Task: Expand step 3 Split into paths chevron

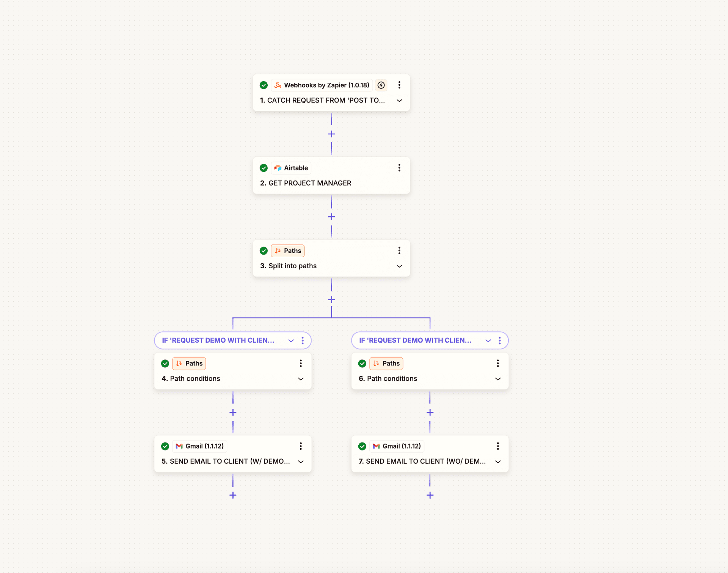Action: 399,266
